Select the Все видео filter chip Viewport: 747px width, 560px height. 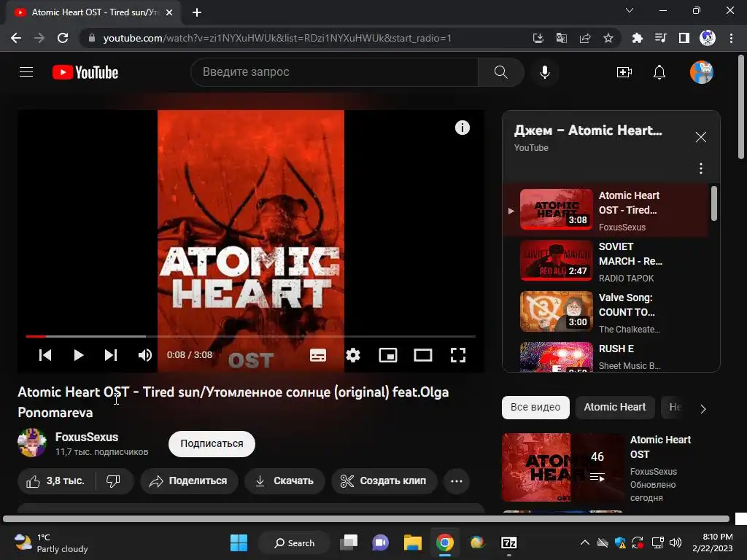(535, 407)
